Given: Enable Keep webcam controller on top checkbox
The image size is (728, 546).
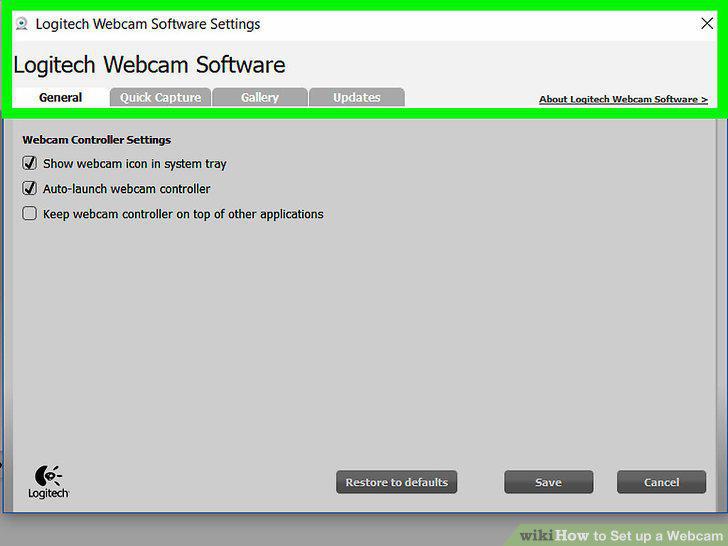Looking at the screenshot, I should (29, 213).
